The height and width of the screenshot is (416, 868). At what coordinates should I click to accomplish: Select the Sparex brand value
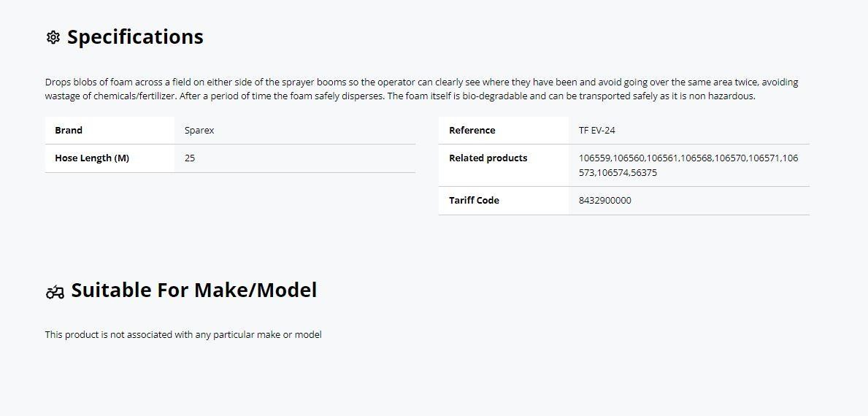click(x=199, y=131)
